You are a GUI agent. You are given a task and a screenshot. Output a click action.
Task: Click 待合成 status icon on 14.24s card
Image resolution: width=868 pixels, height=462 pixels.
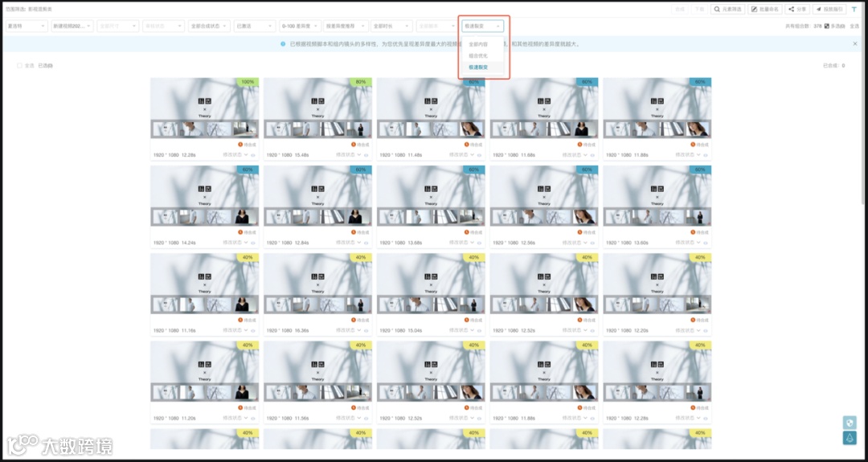pyautogui.click(x=240, y=232)
